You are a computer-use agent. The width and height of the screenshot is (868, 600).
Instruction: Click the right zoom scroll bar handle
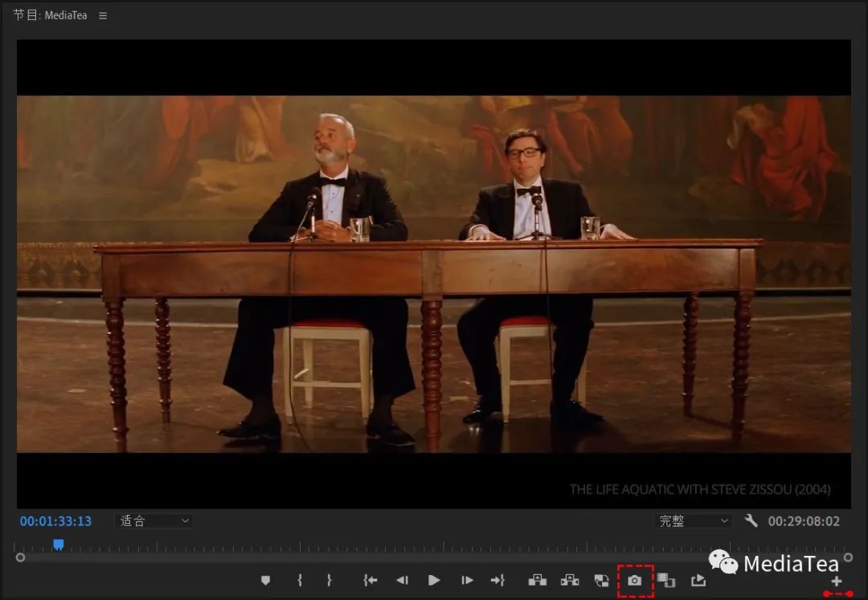[848, 557]
